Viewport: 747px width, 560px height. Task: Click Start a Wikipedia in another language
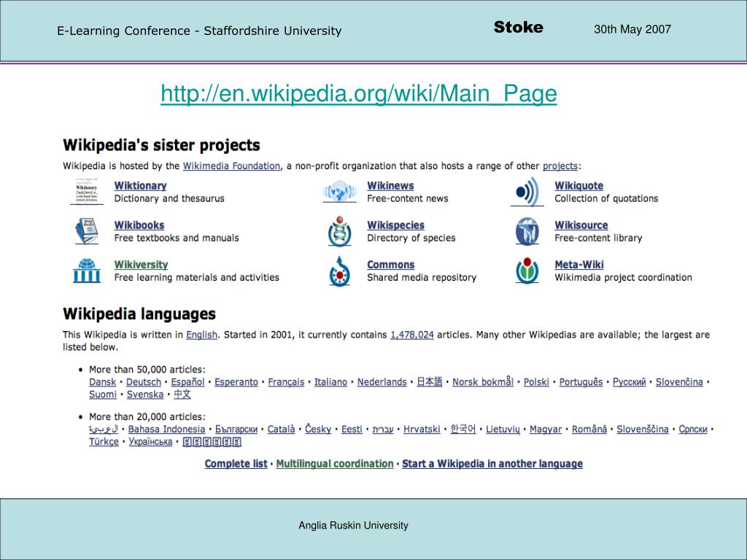coord(492,464)
